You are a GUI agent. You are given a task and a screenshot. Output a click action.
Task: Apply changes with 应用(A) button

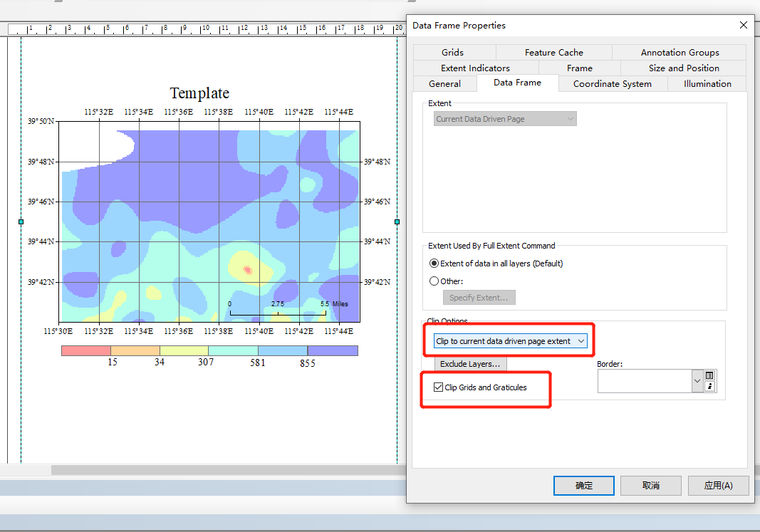pyautogui.click(x=718, y=486)
